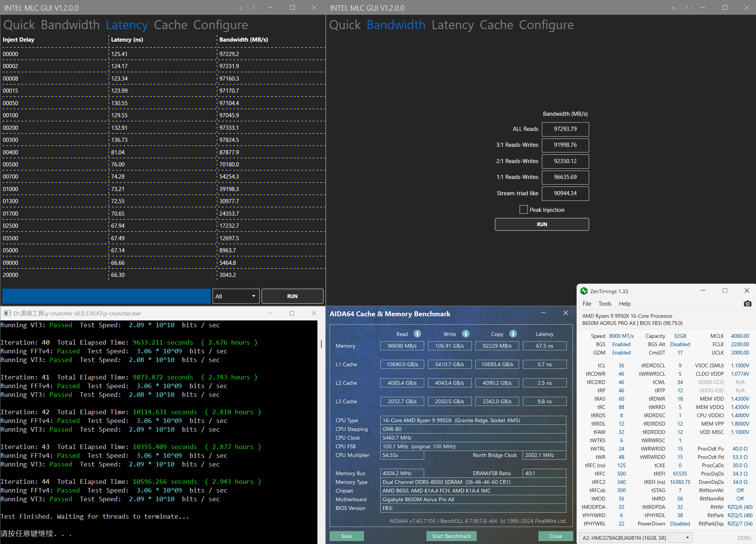756x544 pixels.
Task: Click Inject Delay column header
Action: [x=19, y=40]
